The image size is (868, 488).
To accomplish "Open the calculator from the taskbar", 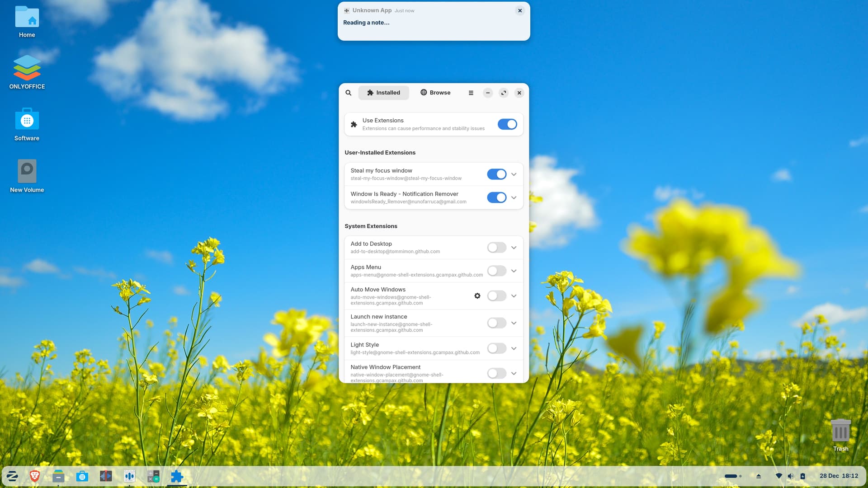I will tap(153, 476).
